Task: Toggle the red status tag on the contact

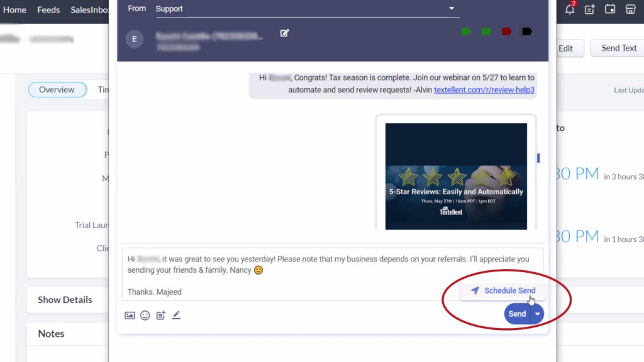Action: (506, 30)
